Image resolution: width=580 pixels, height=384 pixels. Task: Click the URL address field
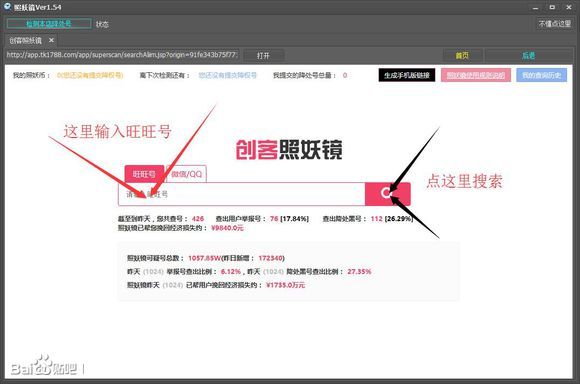click(x=122, y=55)
